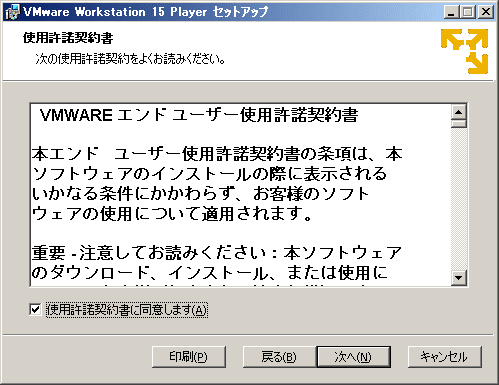Click the line ウェアの使用について適用されます。
499x385 pixels.
172,214
